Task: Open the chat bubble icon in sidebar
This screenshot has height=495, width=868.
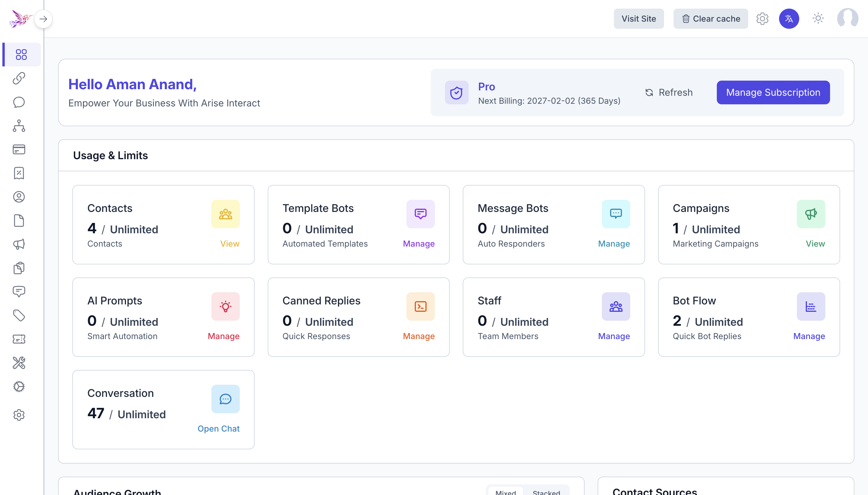Action: click(x=19, y=102)
